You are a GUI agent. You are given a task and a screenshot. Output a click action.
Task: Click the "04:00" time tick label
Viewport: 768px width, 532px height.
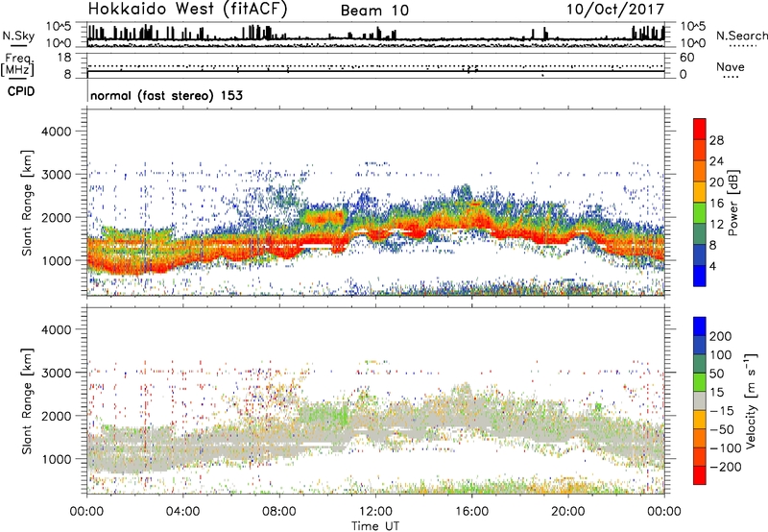click(182, 512)
